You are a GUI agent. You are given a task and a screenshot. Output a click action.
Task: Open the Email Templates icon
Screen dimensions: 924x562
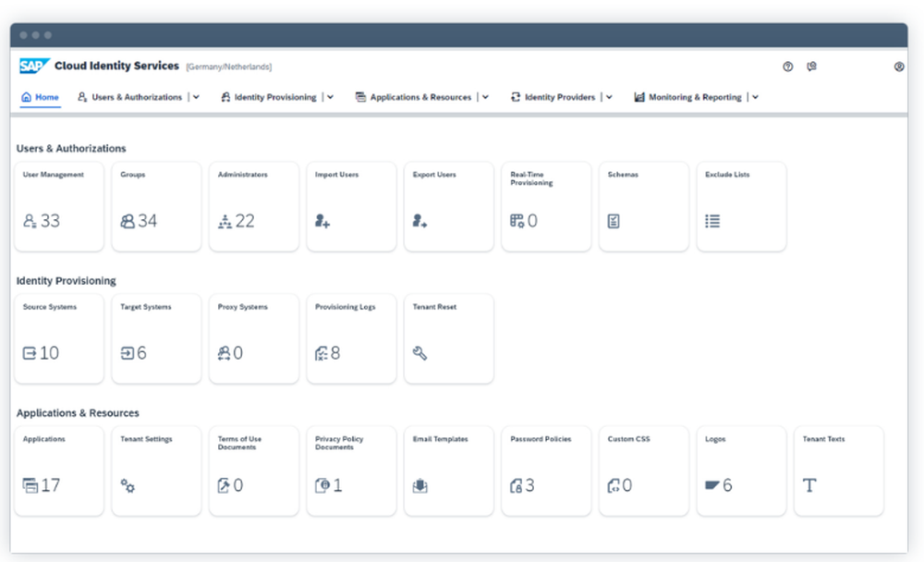tap(421, 483)
